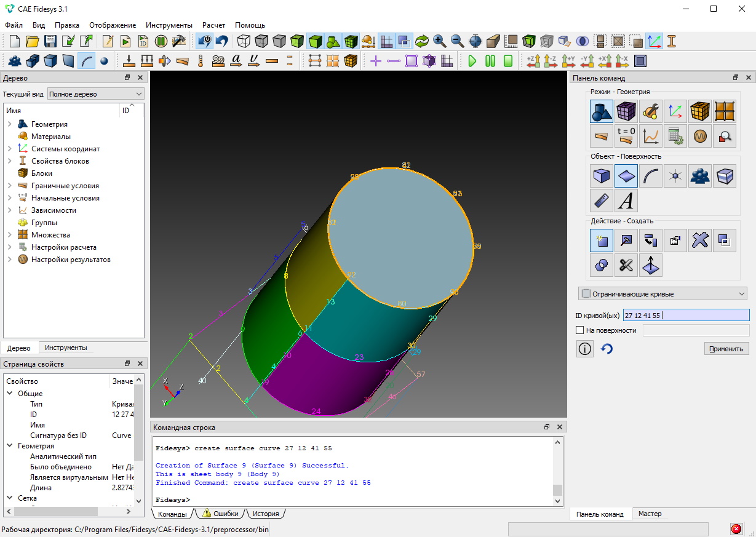Set view to +Y axis icon
Screen dimensions: 756x537
569,61
